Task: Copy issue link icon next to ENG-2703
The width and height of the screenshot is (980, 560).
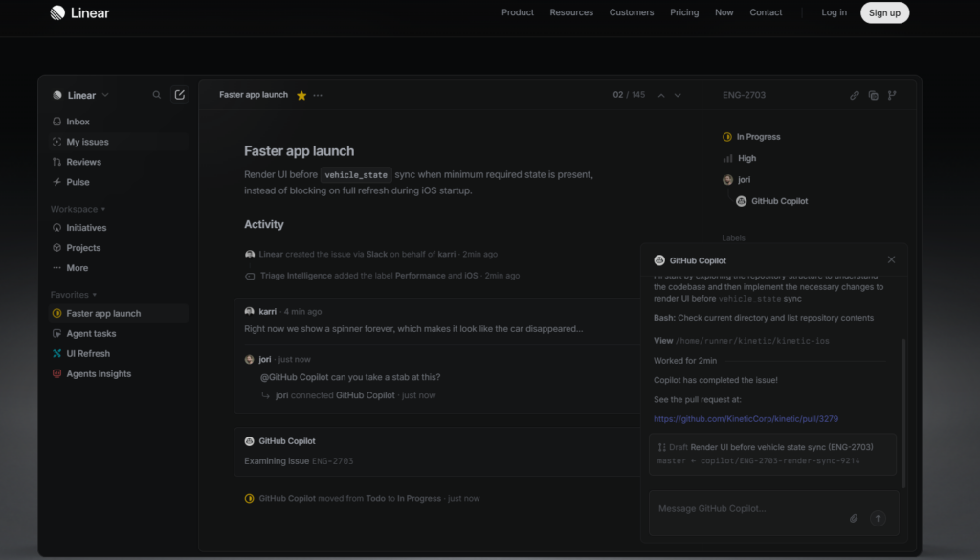Action: click(x=854, y=95)
